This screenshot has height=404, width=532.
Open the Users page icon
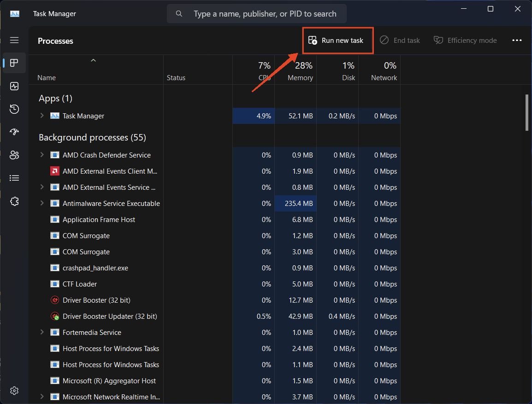(x=14, y=155)
